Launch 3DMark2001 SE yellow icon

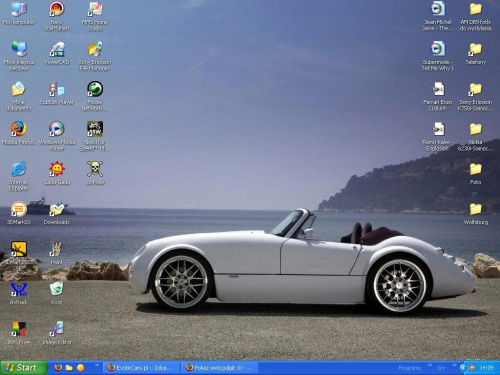(x=19, y=249)
